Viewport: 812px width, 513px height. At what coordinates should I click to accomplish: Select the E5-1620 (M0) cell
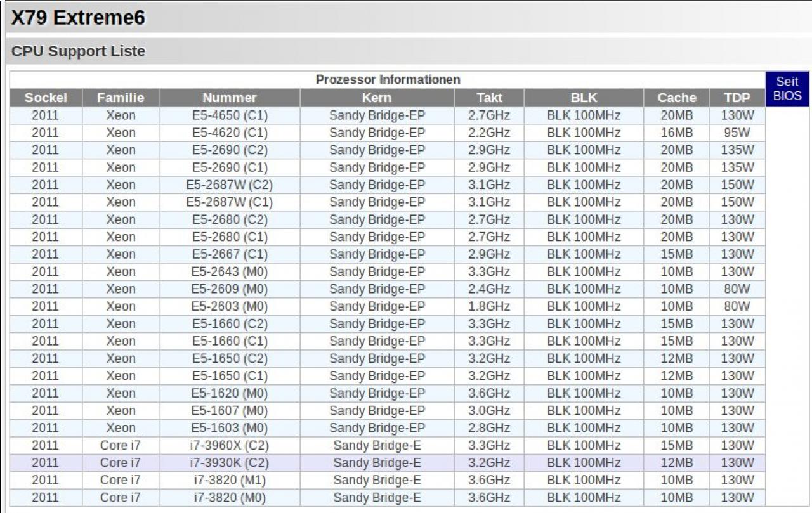[x=230, y=393]
